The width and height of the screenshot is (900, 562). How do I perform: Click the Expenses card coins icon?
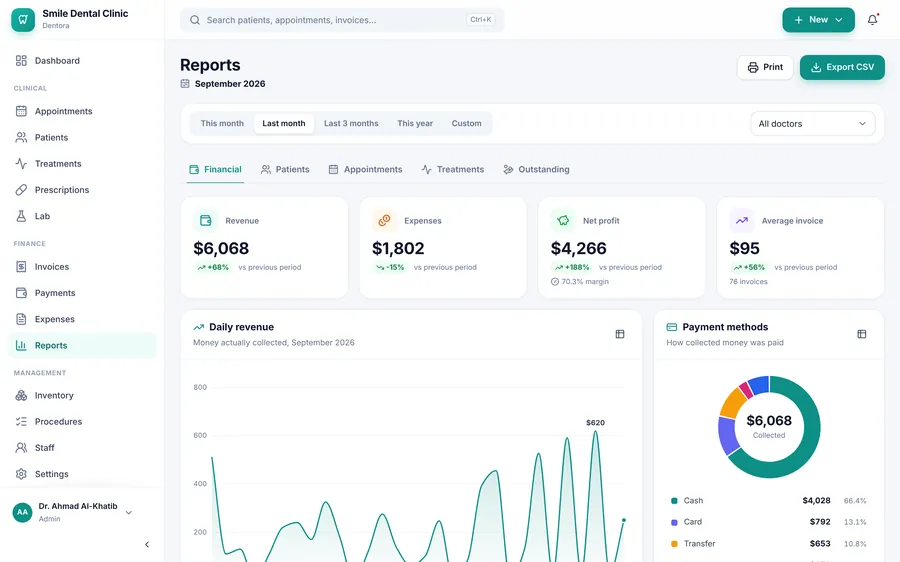(384, 220)
